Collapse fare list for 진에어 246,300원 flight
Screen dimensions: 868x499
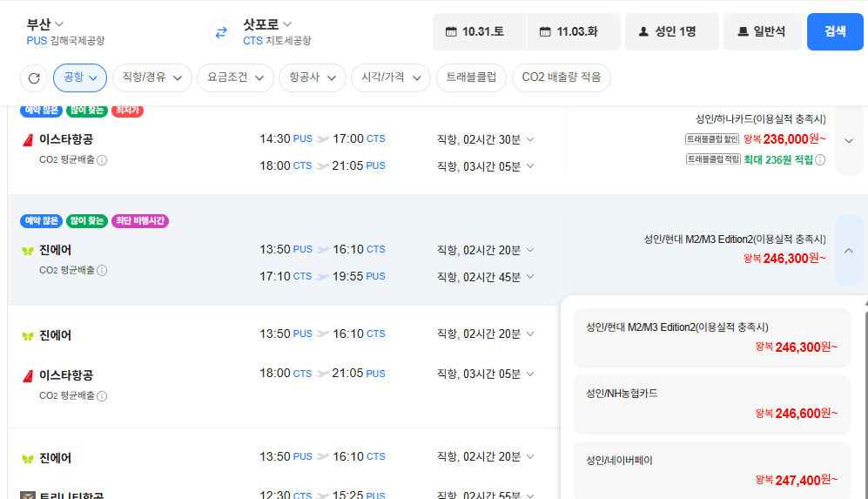[x=849, y=250]
